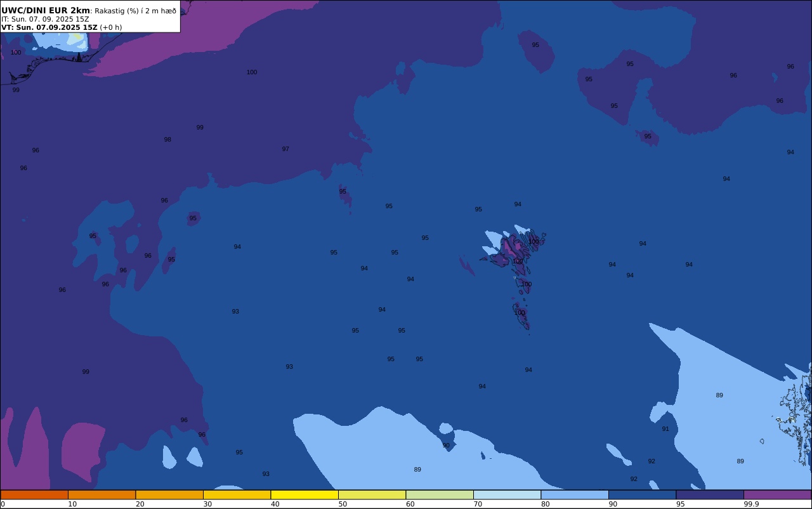Click the '40' legend scale label
Viewport: 812px width, 509px height.
[275, 504]
